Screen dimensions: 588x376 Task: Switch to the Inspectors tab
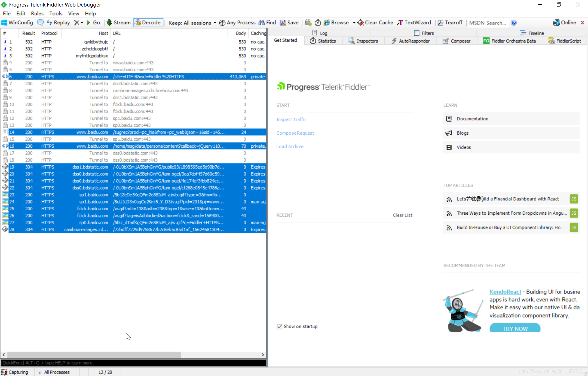click(x=363, y=41)
